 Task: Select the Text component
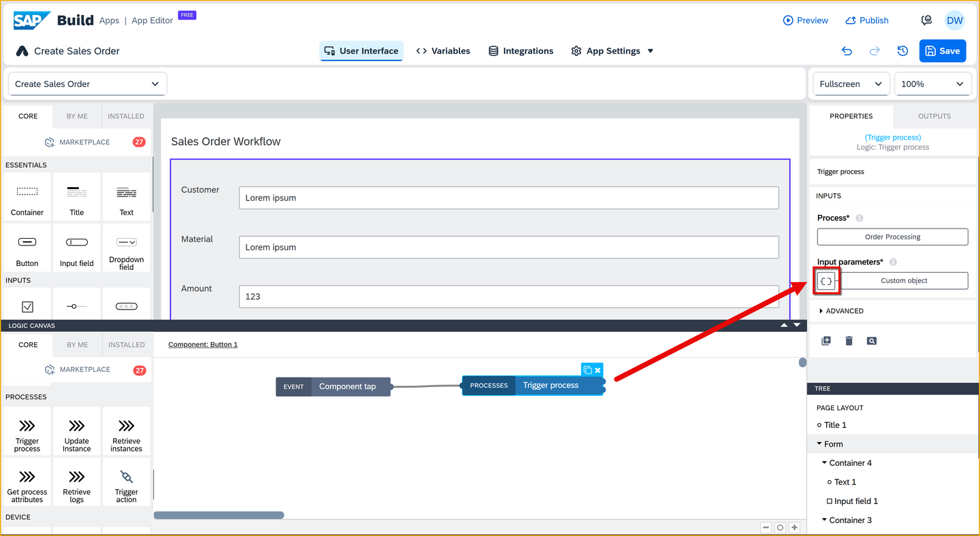(x=127, y=197)
